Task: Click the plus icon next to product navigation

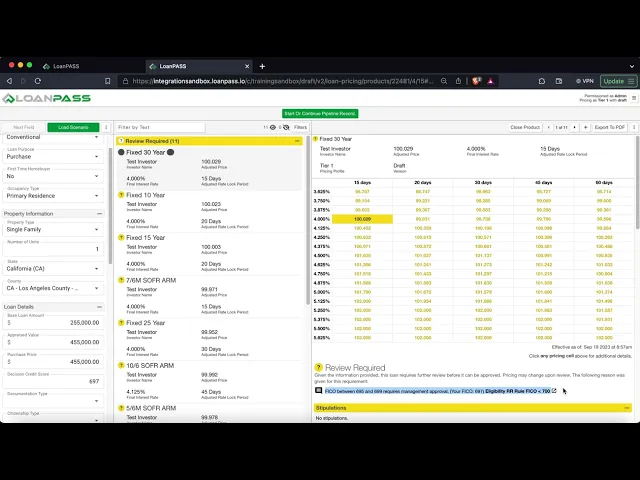Action: coord(585,127)
